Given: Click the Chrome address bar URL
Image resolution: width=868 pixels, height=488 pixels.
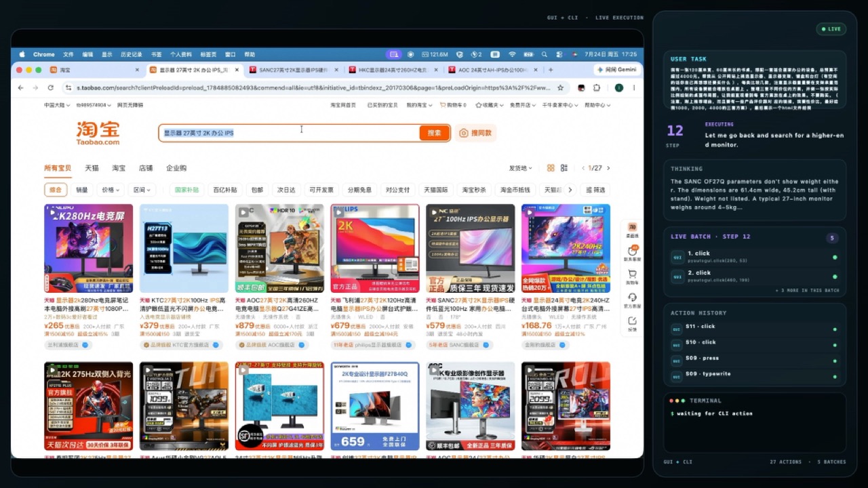Looking at the screenshot, I should pyautogui.click(x=313, y=87).
